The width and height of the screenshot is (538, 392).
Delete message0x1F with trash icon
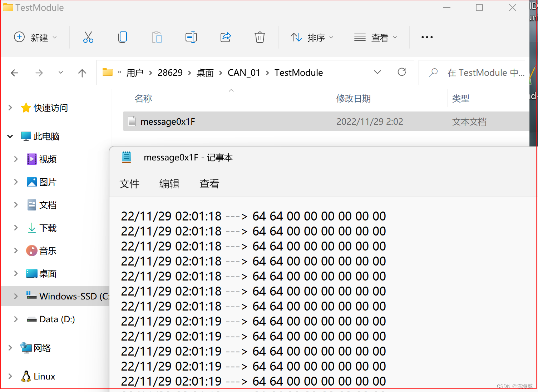260,37
